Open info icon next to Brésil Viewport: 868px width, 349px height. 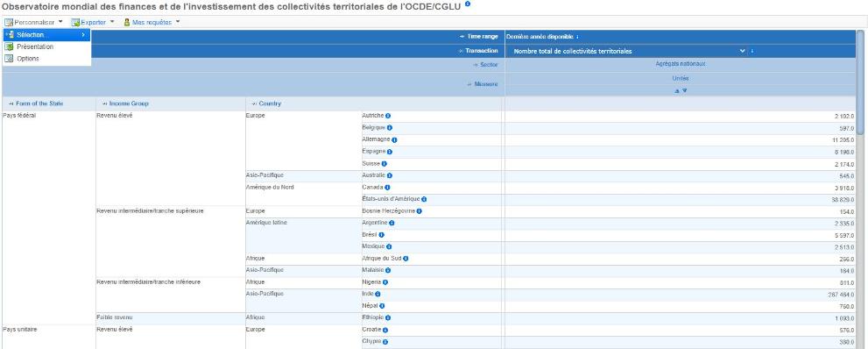tap(381, 235)
